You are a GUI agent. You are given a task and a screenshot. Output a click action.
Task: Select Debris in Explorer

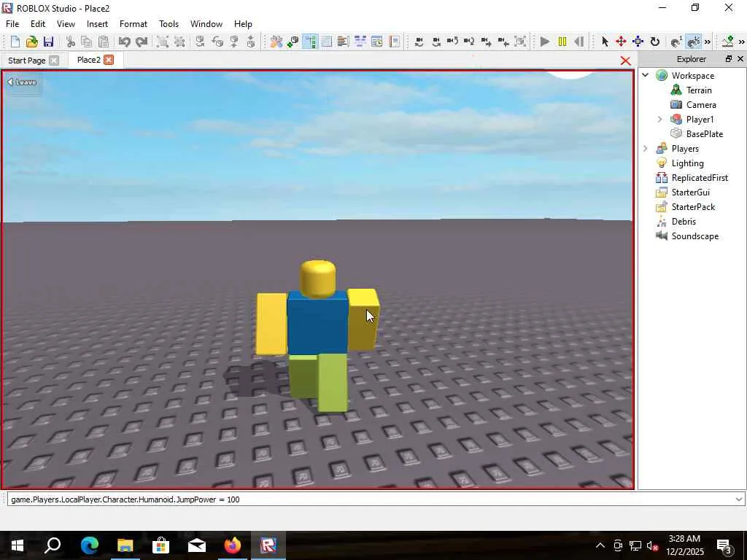684,222
